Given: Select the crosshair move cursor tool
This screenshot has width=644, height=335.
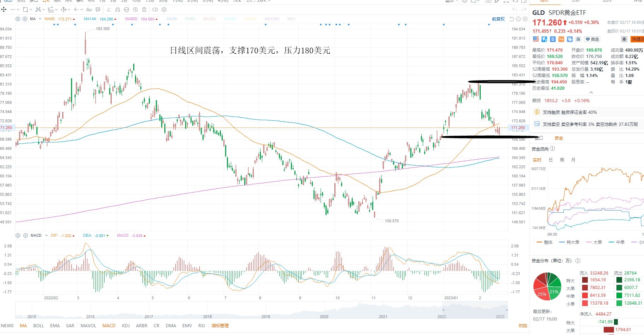Looking at the screenshot, I should 4,10.
